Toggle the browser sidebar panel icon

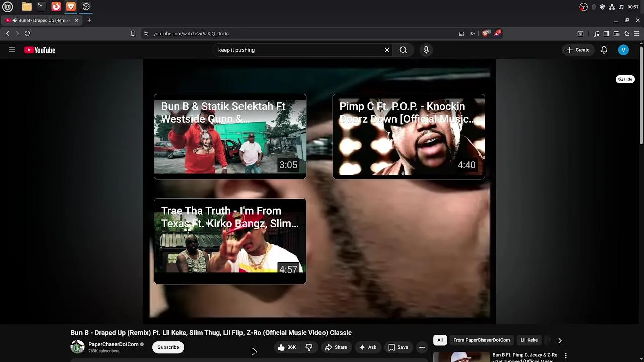606,33
